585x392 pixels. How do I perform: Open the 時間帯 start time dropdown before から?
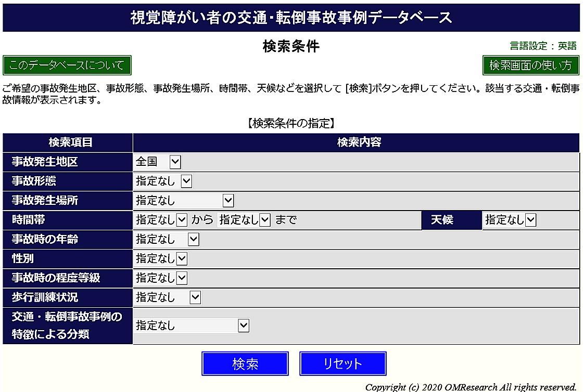tap(161, 220)
